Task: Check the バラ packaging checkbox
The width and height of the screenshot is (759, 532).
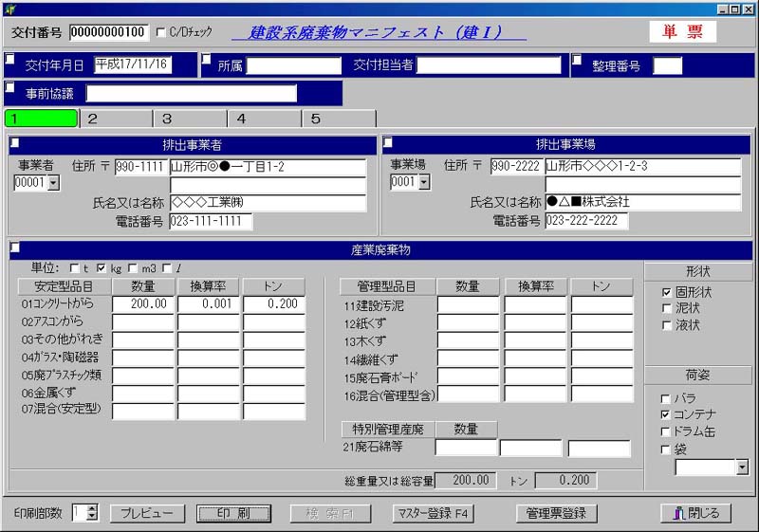Action: click(x=666, y=398)
